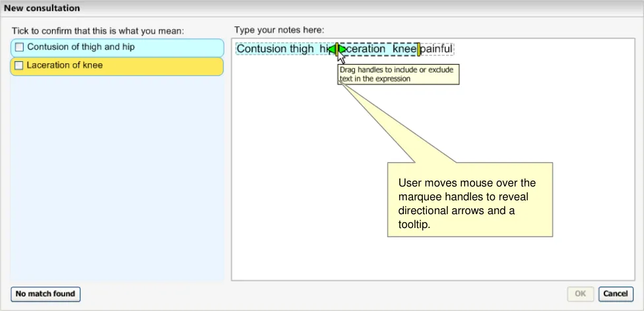Click the word 'painful' in the notes
Screen dimensions: 644x311
(436, 49)
